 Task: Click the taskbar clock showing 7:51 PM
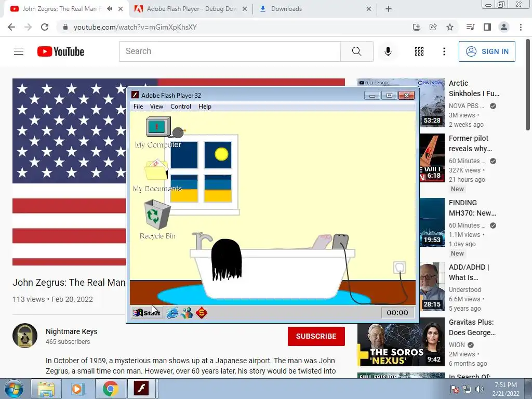[x=506, y=389]
